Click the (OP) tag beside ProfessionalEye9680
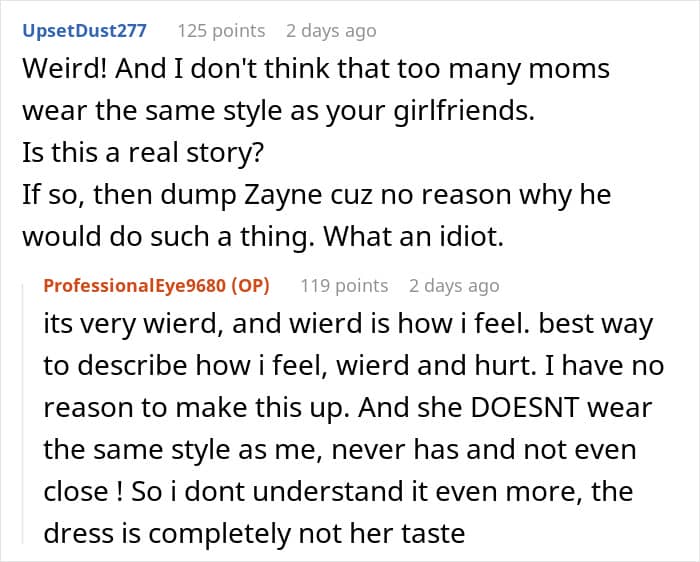This screenshot has height=562, width=700. click(x=250, y=286)
